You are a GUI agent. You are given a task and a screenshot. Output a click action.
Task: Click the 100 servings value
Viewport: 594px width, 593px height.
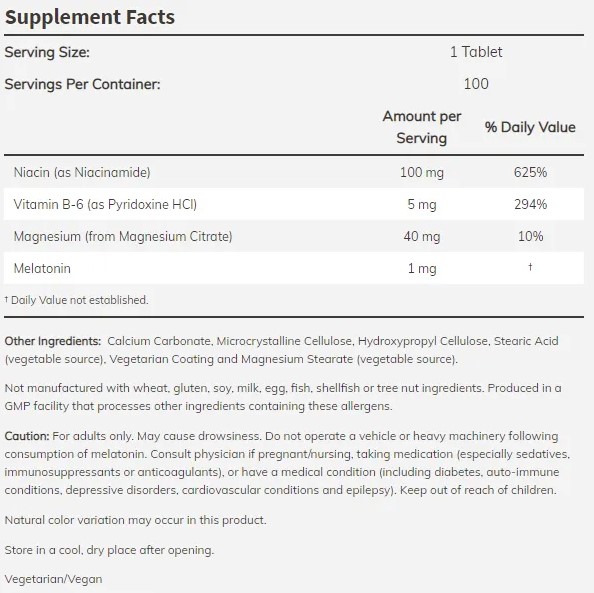476,84
